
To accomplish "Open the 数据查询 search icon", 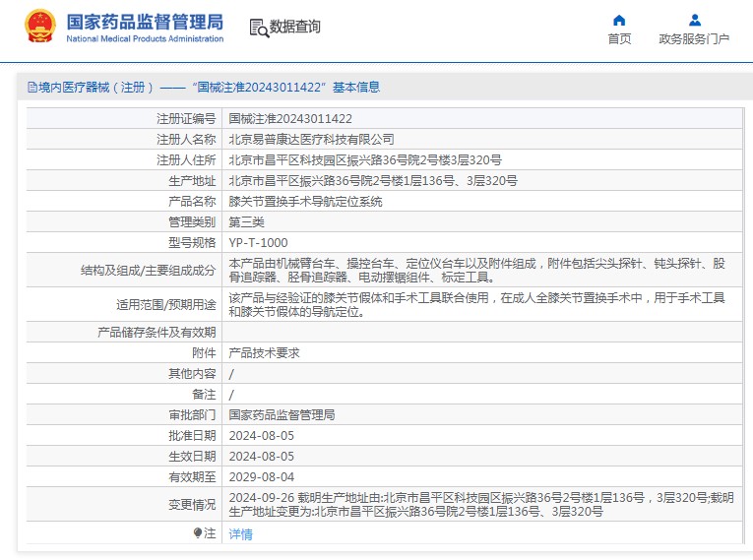I will coord(259,28).
